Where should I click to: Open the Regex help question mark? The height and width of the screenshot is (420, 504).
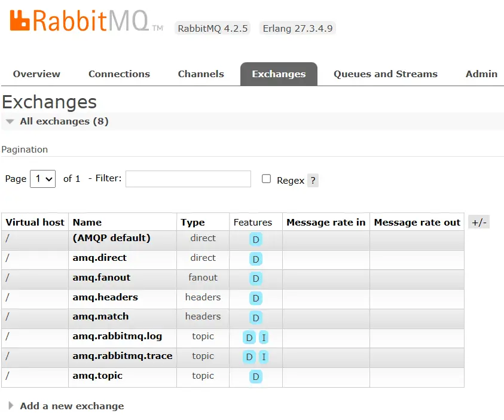313,180
